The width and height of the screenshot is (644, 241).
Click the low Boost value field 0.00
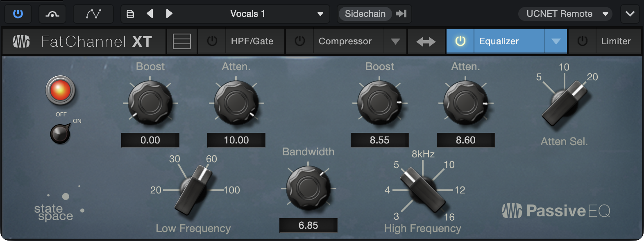coord(150,140)
